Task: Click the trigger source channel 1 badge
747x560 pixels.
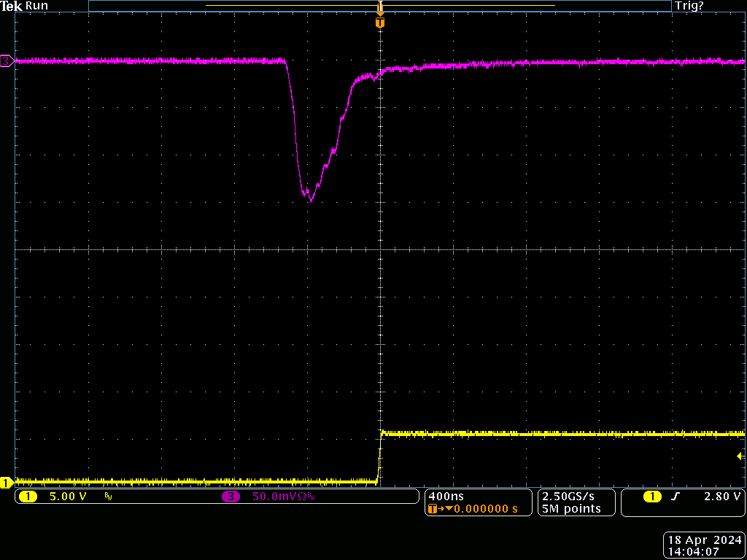Action: pos(652,497)
